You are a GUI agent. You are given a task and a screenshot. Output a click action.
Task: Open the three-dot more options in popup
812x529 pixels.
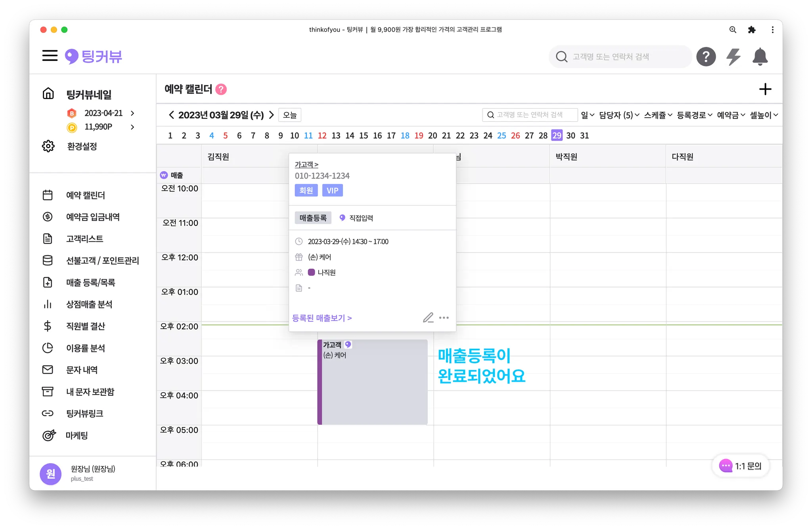tap(444, 318)
